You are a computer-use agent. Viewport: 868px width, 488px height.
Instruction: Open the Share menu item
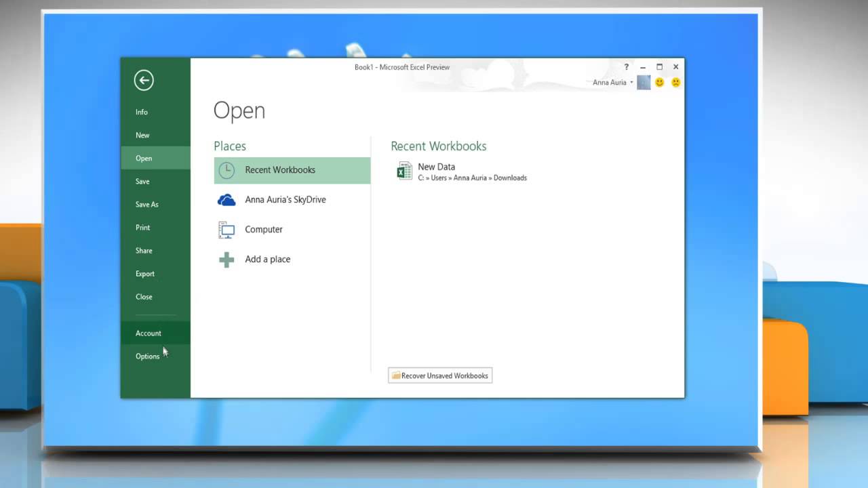point(155,251)
